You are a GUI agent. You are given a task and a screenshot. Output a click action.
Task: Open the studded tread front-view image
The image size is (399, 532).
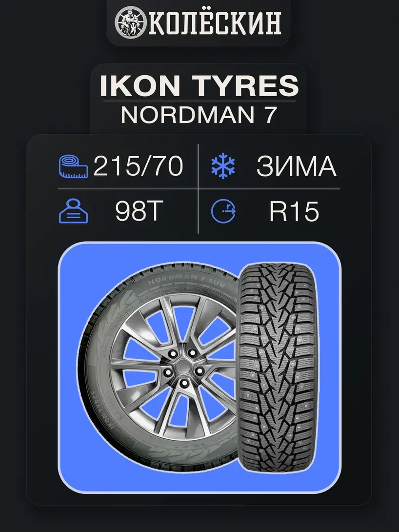[x=278, y=367]
